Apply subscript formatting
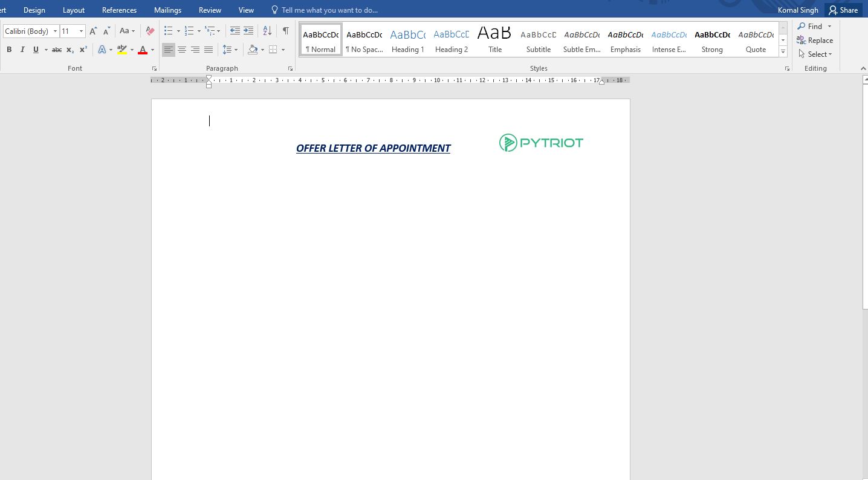Viewport: 868px width, 480px height. point(70,50)
